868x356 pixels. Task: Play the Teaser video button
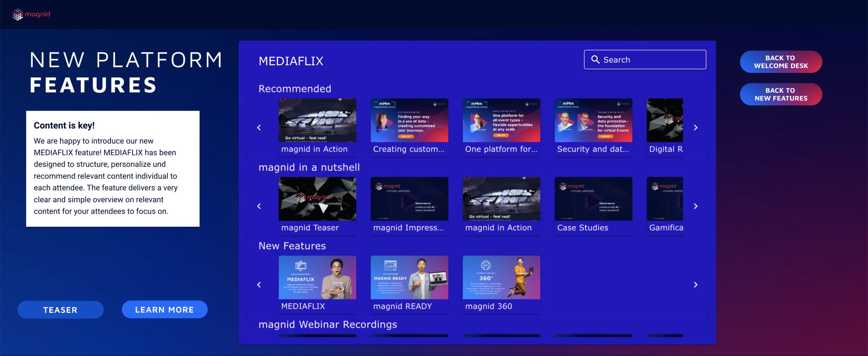pyautogui.click(x=60, y=310)
